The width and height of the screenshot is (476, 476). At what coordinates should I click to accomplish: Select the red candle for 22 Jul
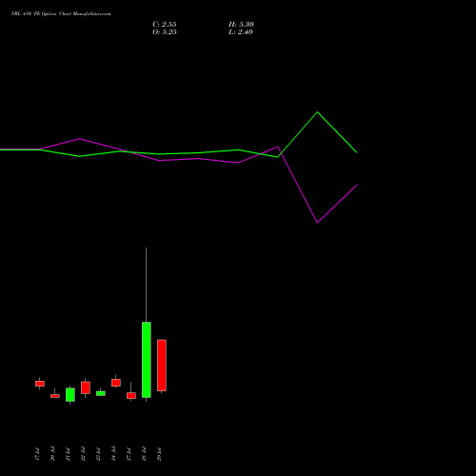point(86,387)
